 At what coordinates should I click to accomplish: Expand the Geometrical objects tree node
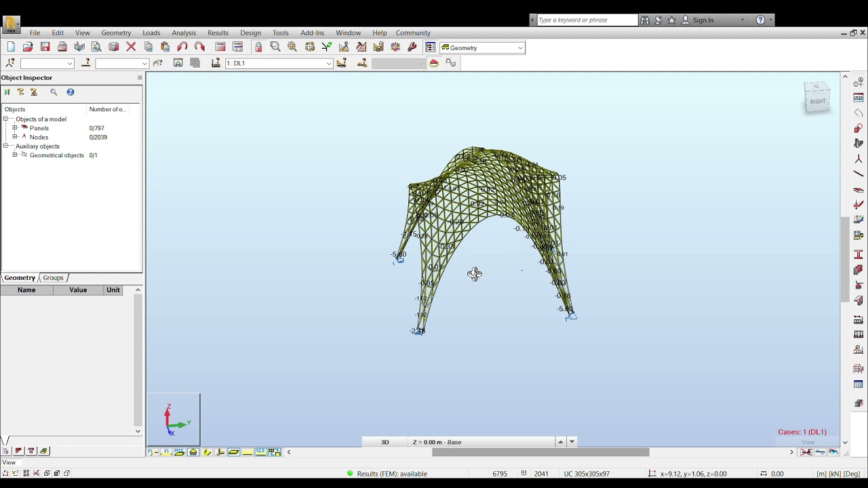(x=15, y=155)
